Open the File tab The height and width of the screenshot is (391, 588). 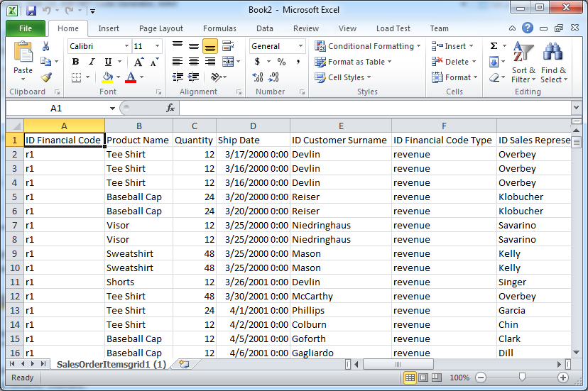26,28
